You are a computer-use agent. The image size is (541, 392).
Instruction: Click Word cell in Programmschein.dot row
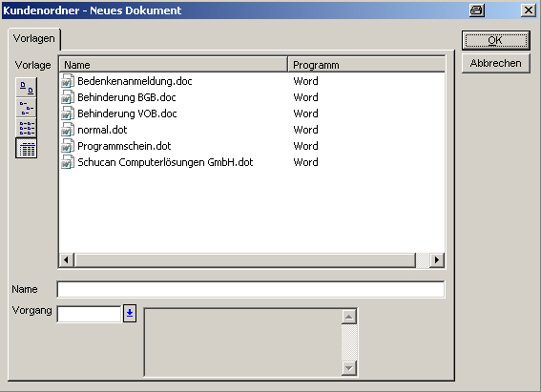coord(305,146)
